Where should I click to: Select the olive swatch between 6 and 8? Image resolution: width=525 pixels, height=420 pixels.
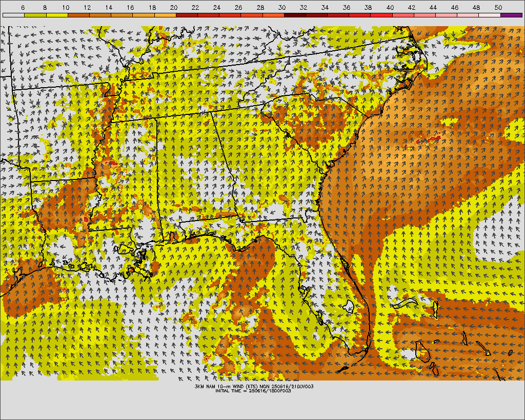(x=35, y=15)
